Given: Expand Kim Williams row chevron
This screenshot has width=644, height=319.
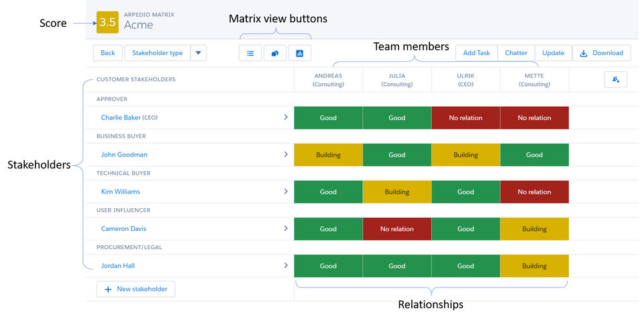Looking at the screenshot, I should (286, 191).
